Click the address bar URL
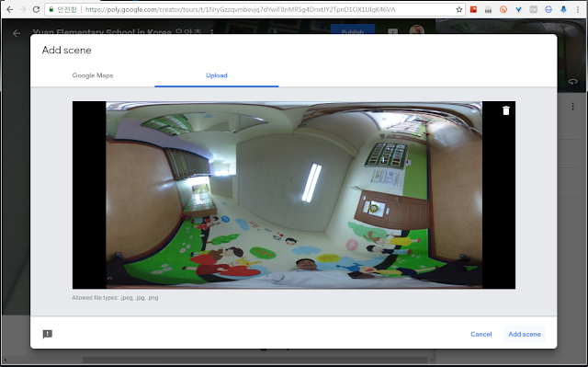Viewport: 588px width, 367px height. (x=240, y=9)
